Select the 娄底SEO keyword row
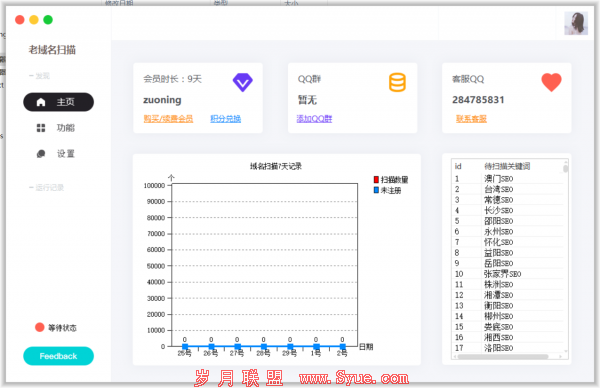 coord(507,327)
